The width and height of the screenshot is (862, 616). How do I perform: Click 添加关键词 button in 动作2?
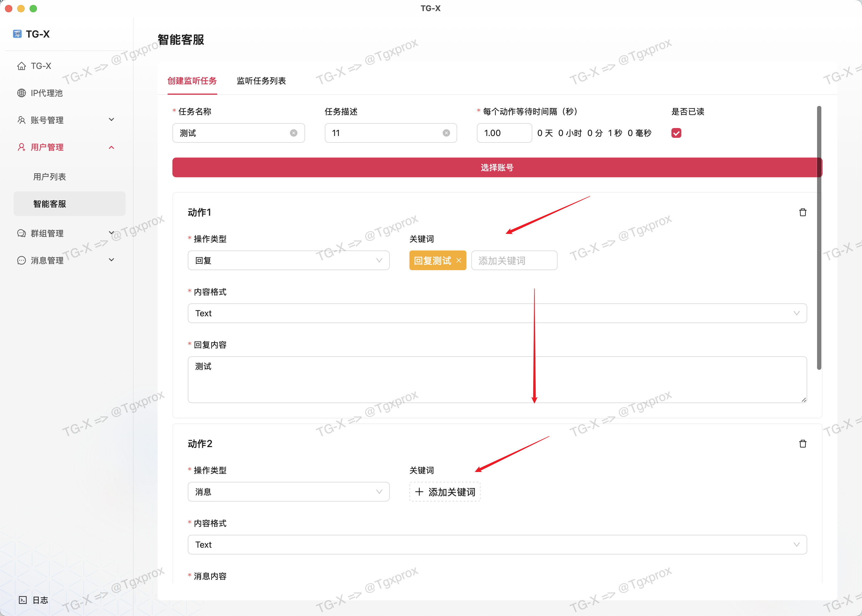point(445,492)
